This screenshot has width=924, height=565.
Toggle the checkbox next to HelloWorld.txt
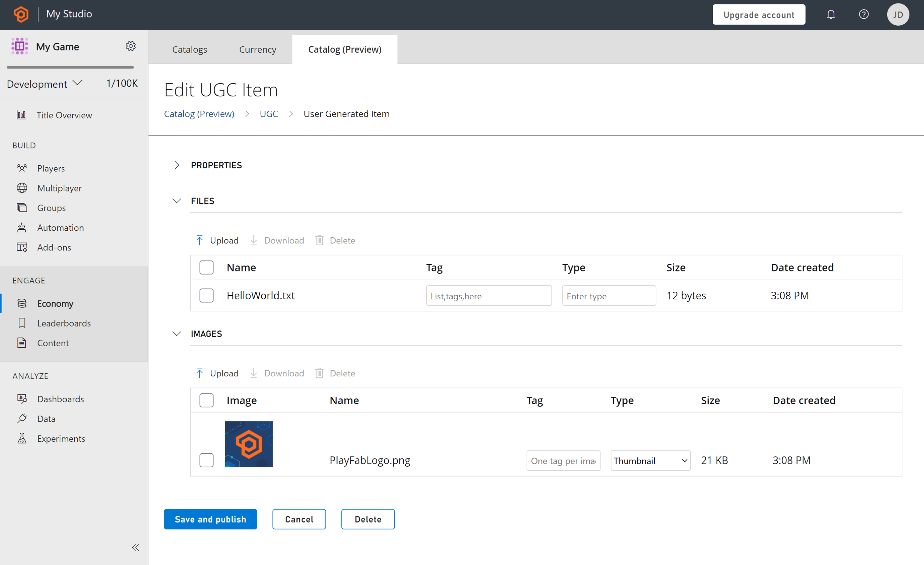206,296
